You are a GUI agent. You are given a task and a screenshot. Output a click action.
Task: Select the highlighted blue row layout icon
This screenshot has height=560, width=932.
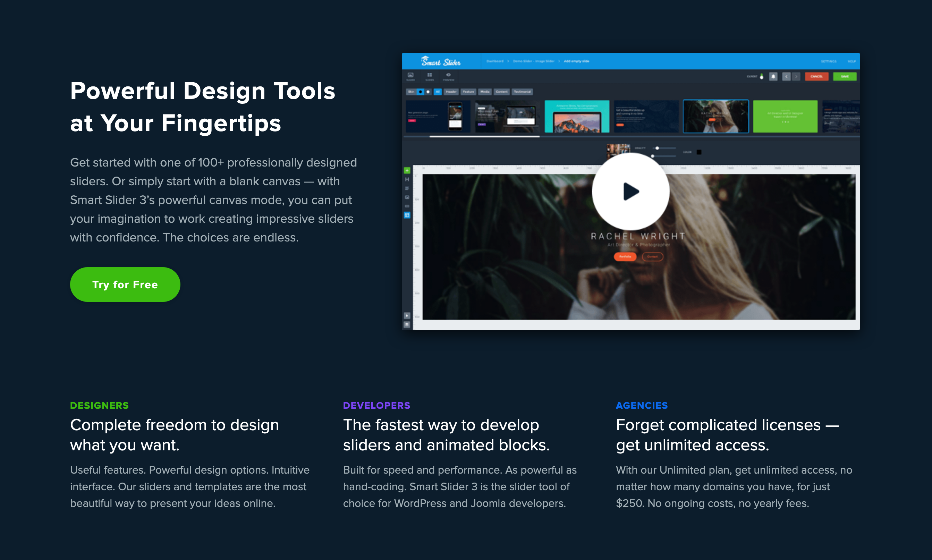tap(407, 215)
